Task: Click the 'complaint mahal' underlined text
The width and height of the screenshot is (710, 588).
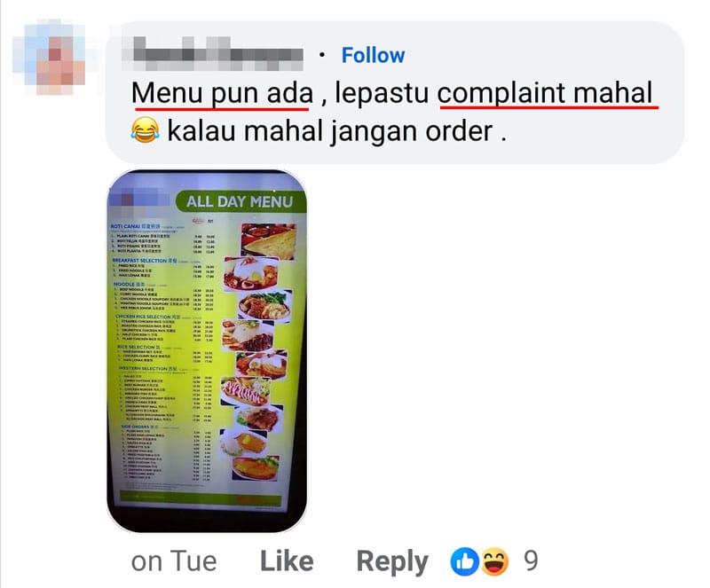Action: [x=545, y=94]
